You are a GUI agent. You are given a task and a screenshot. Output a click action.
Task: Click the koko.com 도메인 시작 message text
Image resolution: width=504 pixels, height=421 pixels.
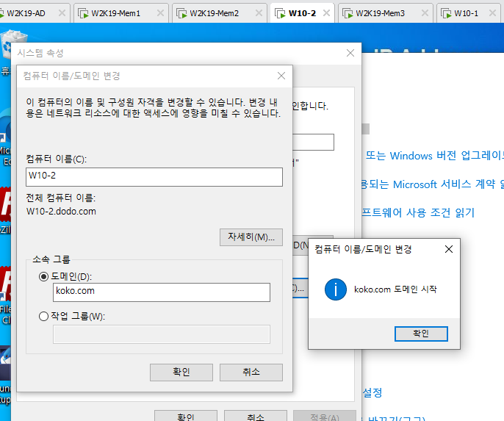(395, 289)
